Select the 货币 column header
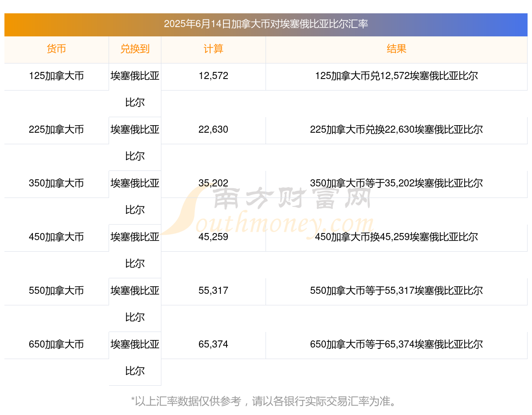The height and width of the screenshot is (415, 532). click(56, 49)
